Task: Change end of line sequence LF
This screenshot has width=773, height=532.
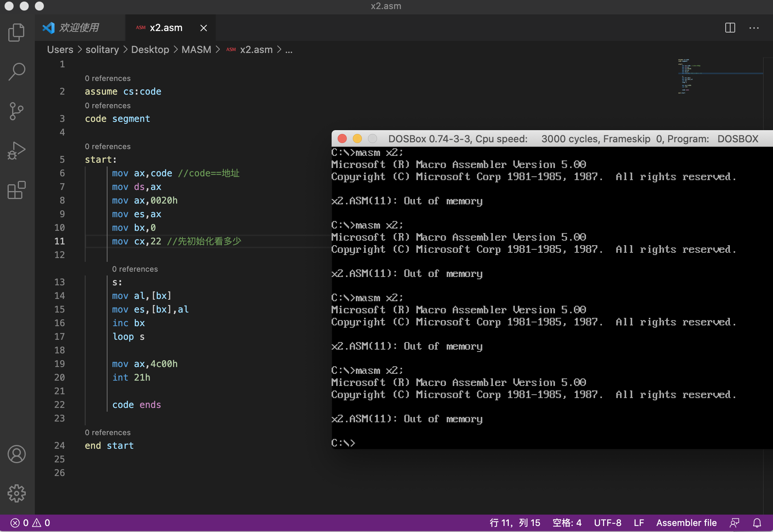Action: tap(639, 523)
